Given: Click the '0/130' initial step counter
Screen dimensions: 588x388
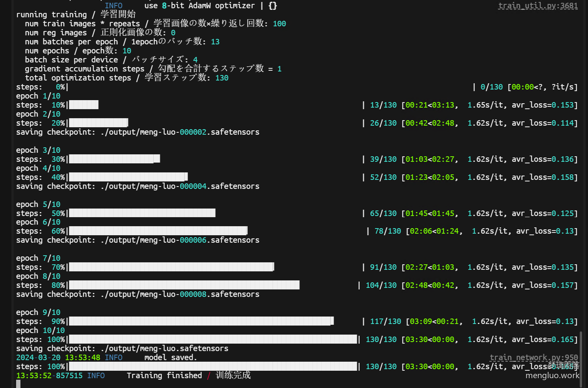Looking at the screenshot, I should (492, 87).
